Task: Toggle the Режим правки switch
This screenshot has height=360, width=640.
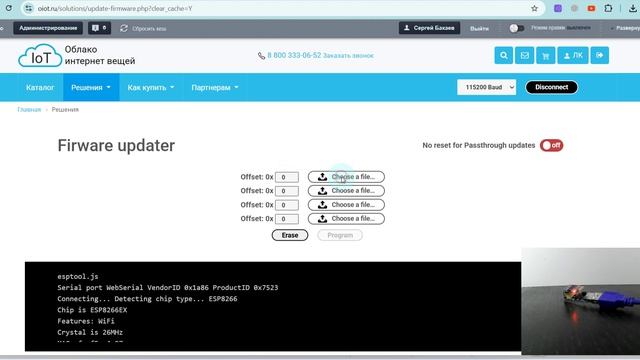Action: [x=517, y=28]
